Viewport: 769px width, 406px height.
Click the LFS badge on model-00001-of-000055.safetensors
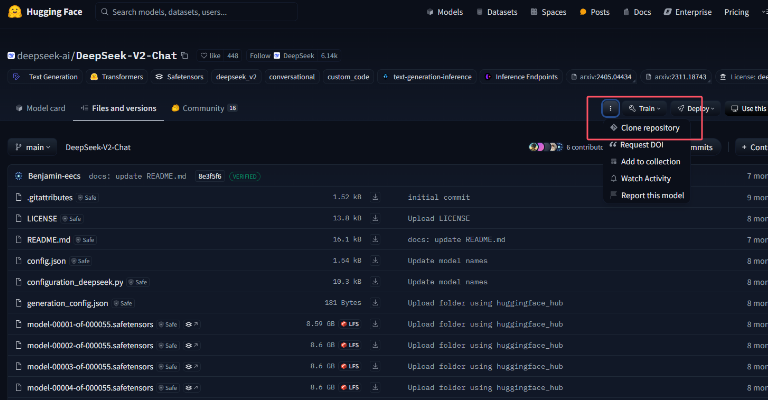[x=350, y=324]
